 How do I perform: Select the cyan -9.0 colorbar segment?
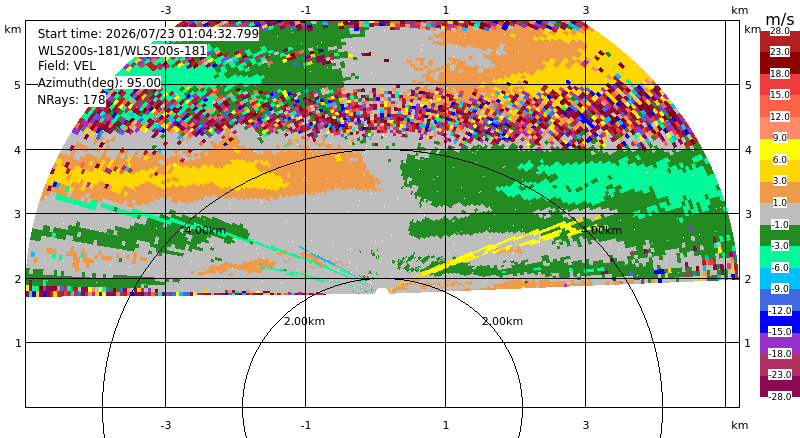click(780, 278)
